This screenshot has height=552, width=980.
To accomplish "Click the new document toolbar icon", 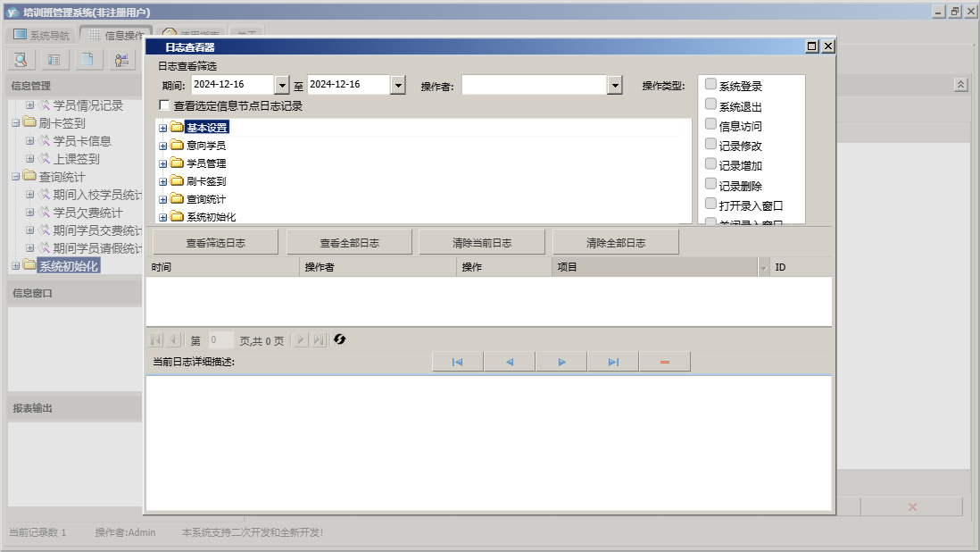I will [88, 60].
